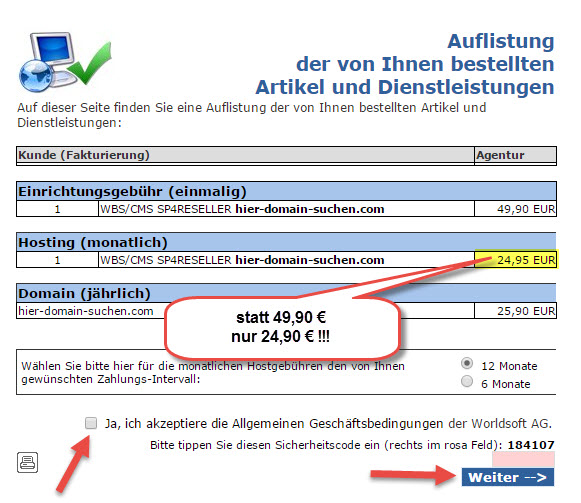581x503 pixels.
Task: Choose the 6 Monate payment interval
Action: click(467, 381)
